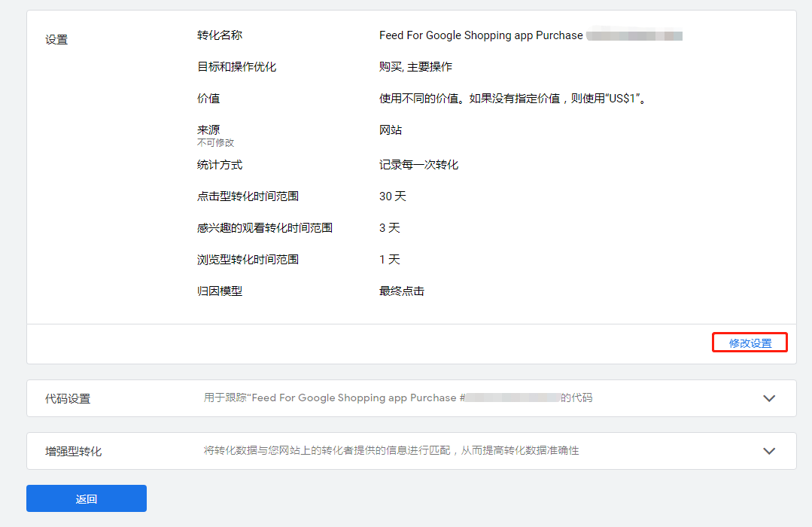Image resolution: width=812 pixels, height=527 pixels.
Task: Select the 记录每一次转化 counting method
Action: (416, 164)
